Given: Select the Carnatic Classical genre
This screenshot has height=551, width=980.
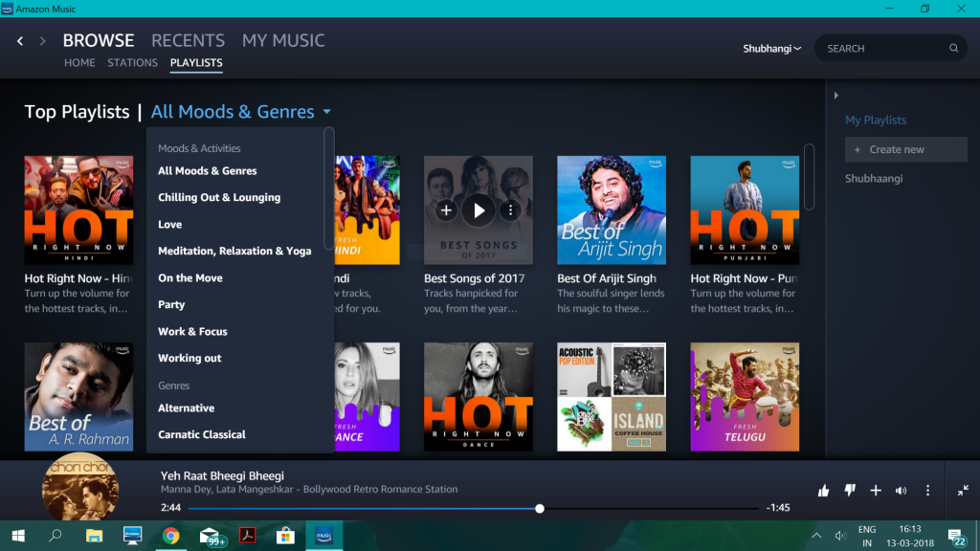Looking at the screenshot, I should 202,435.
